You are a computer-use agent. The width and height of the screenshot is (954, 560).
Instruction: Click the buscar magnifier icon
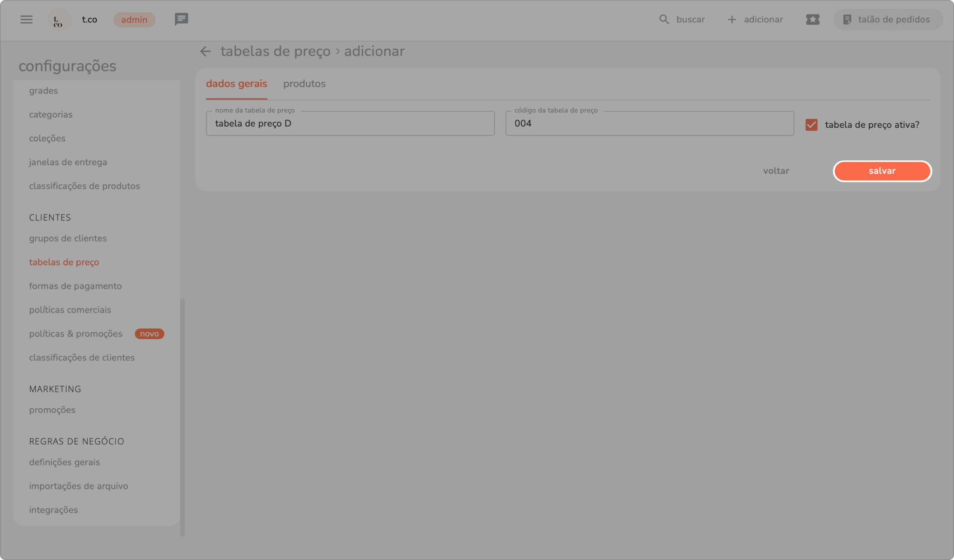pos(664,19)
